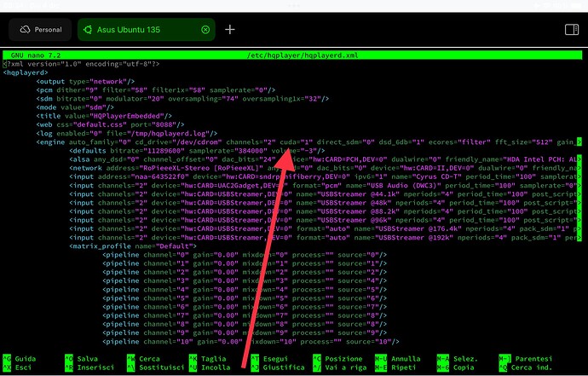Add a new terminal tab

point(230,30)
